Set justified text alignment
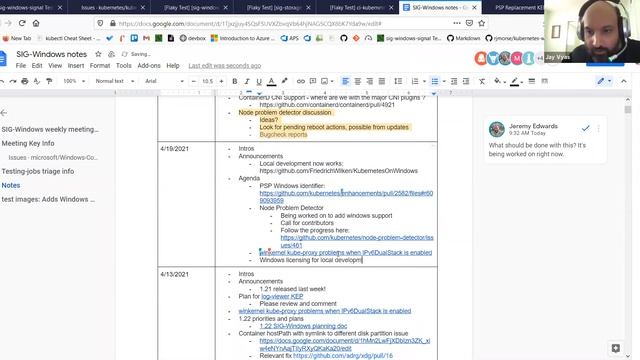The width and height of the screenshot is (640, 360). (x=382, y=81)
